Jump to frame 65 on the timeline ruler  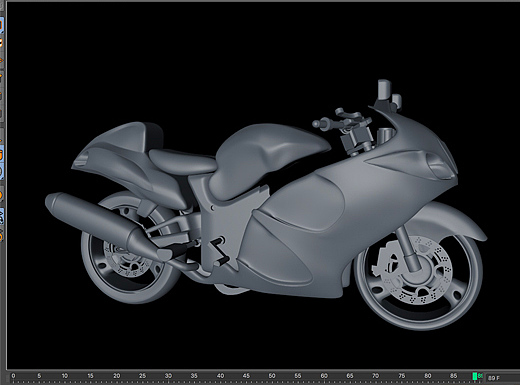click(350, 376)
